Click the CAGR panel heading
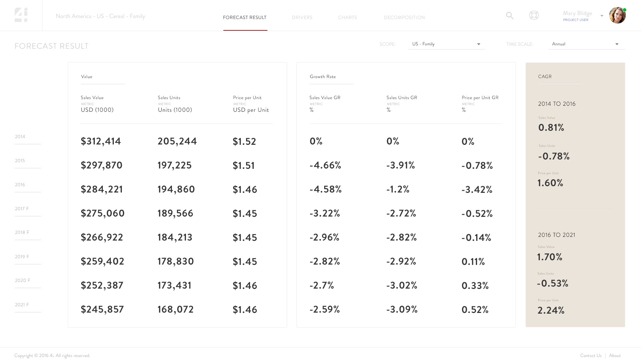This screenshot has height=364, width=641. pos(545,77)
